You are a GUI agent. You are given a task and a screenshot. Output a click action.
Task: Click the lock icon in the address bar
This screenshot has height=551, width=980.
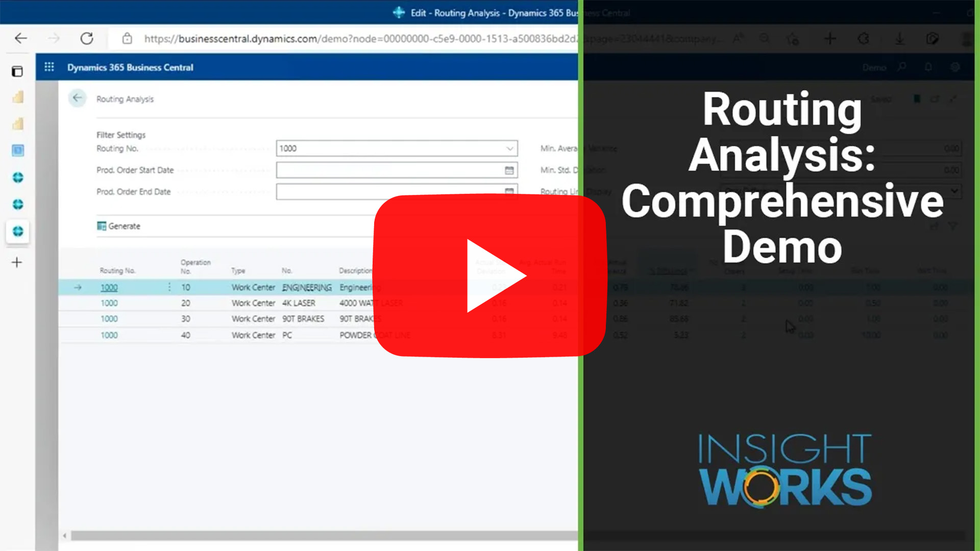pos(127,38)
